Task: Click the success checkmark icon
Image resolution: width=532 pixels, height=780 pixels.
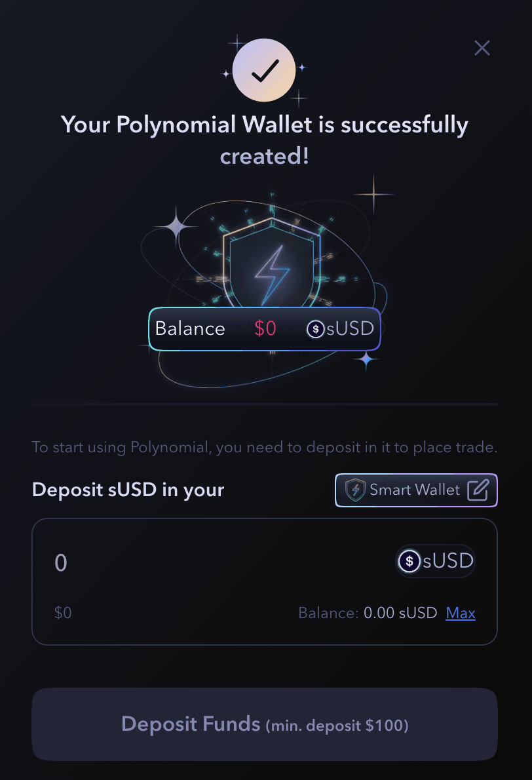Action: point(264,70)
